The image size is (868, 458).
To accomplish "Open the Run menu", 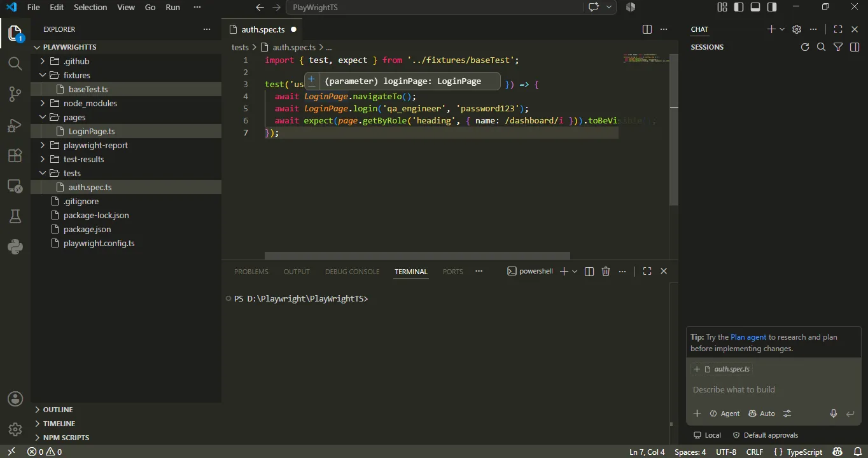I will pyautogui.click(x=172, y=8).
